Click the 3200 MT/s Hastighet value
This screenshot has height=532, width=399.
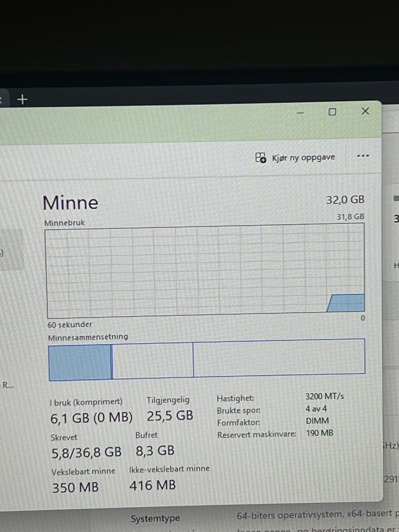325,396
